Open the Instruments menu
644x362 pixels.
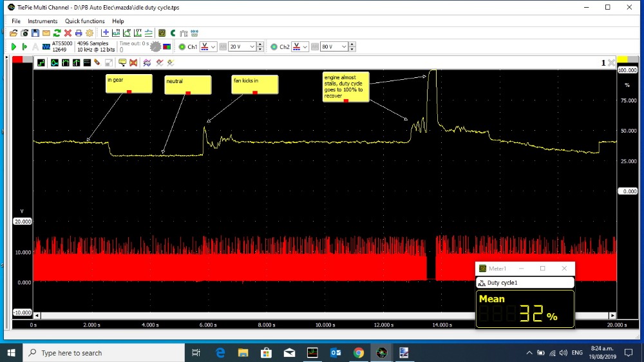pyautogui.click(x=43, y=21)
